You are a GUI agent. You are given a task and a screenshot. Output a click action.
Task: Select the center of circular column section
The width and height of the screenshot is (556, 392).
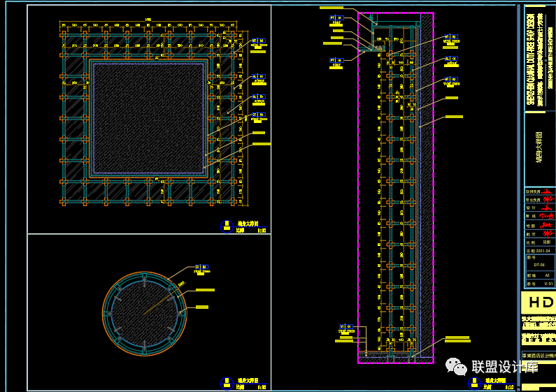(x=145, y=313)
